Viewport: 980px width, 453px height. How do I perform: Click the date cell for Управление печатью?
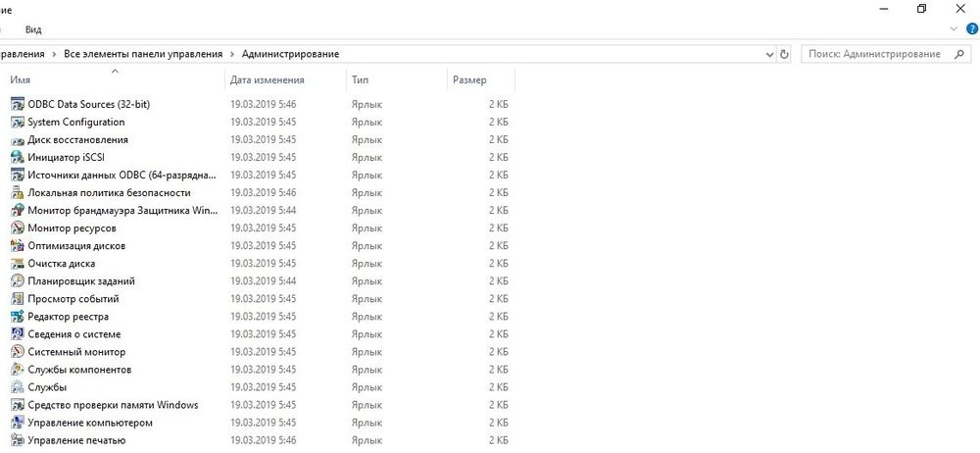pos(263,440)
